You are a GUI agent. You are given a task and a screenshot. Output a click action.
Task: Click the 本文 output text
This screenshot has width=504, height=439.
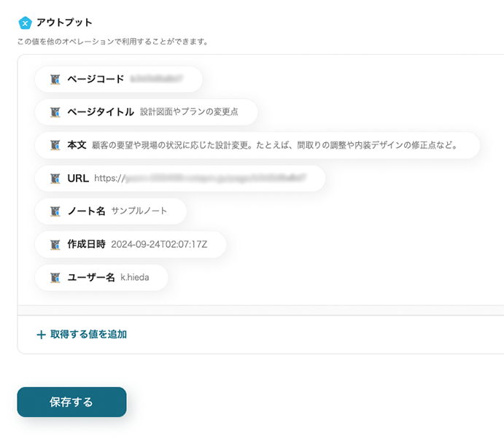coord(274,145)
